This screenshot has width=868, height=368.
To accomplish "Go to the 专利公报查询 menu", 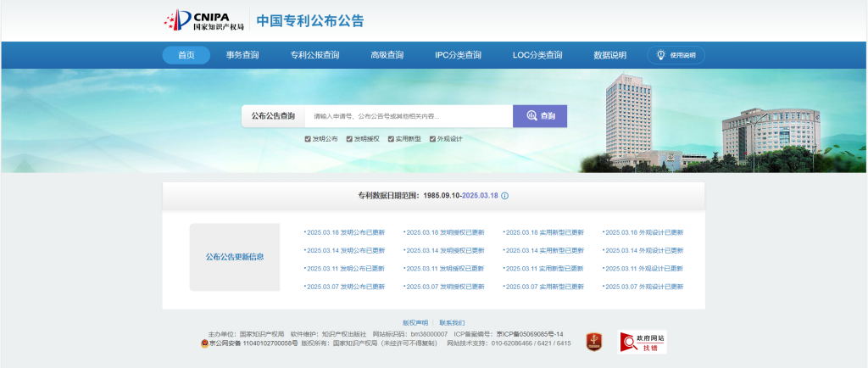I will pyautogui.click(x=314, y=55).
